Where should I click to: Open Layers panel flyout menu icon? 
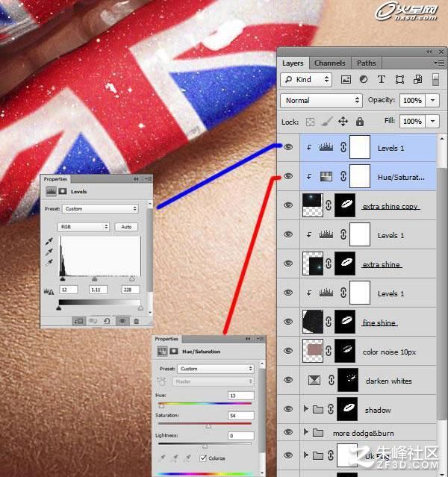point(439,63)
